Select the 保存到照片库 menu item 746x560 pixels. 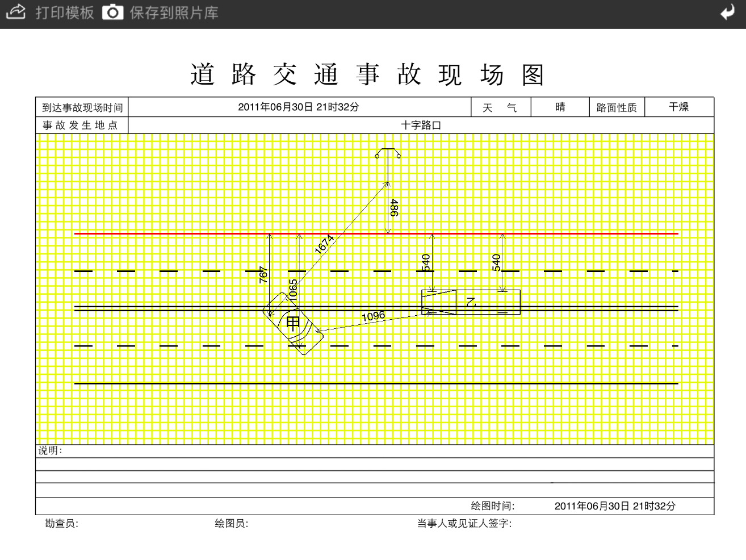tap(173, 12)
